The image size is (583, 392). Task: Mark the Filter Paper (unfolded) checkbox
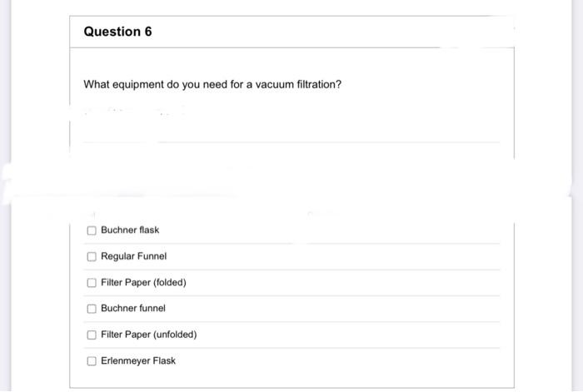92,335
